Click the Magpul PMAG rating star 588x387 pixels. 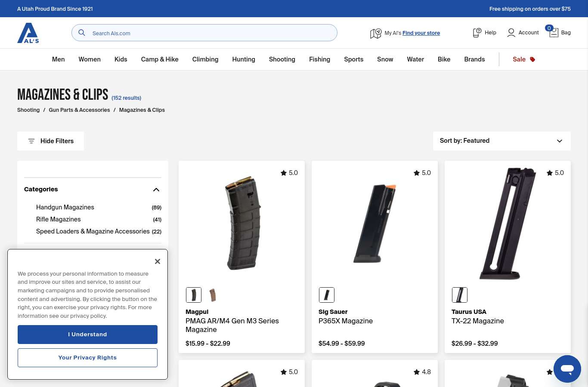pyautogui.click(x=284, y=173)
